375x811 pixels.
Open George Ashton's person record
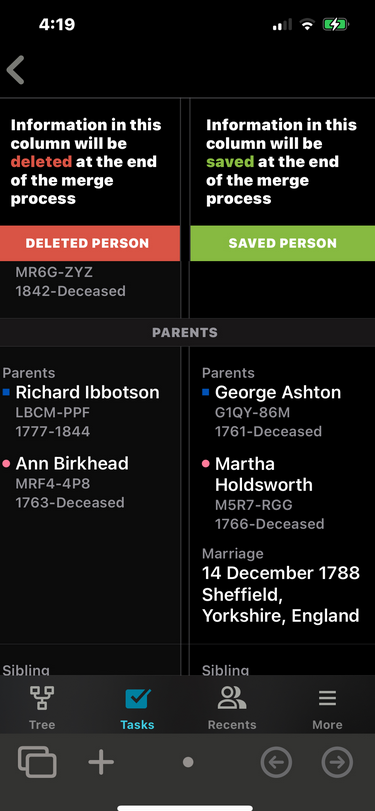tap(278, 393)
